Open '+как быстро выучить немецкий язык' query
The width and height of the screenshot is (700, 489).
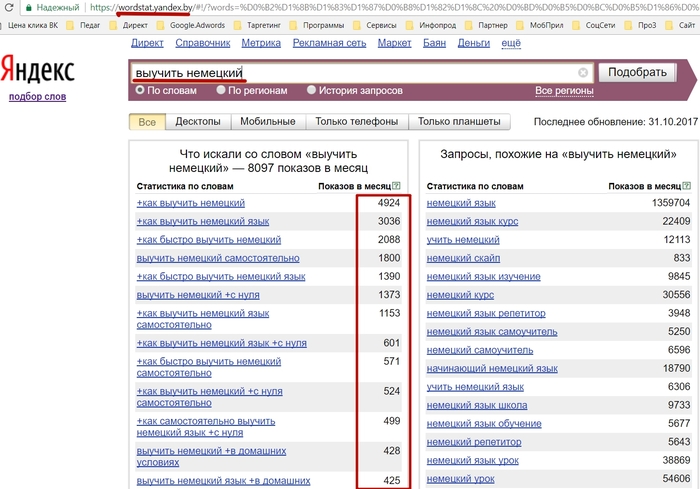(x=221, y=276)
